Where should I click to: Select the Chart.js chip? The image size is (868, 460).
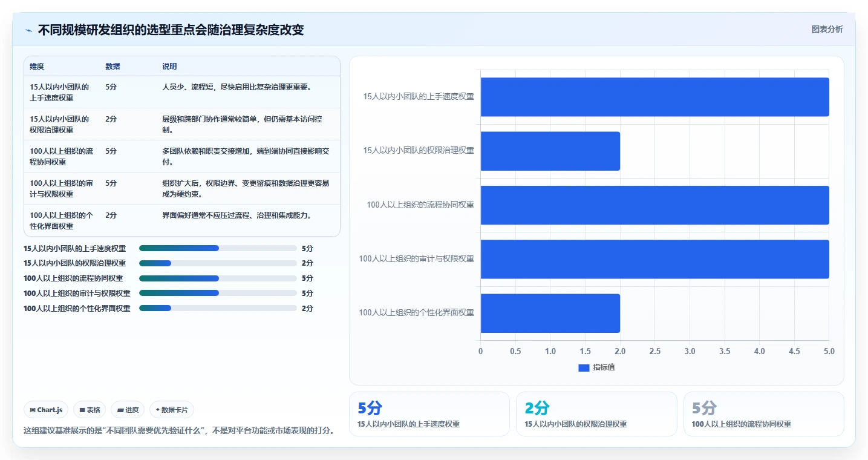point(46,410)
